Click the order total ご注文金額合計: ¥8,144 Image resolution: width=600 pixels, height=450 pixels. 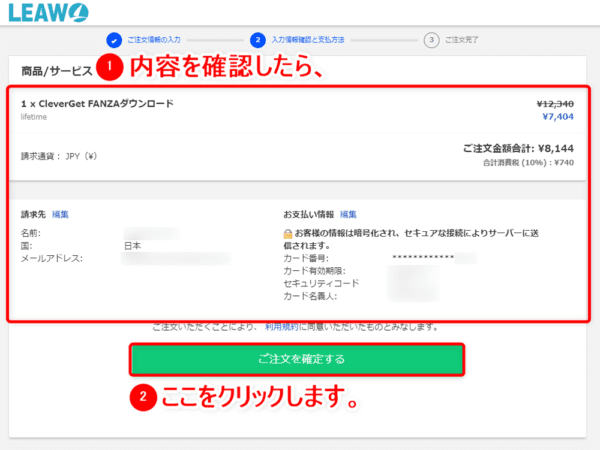(x=518, y=148)
